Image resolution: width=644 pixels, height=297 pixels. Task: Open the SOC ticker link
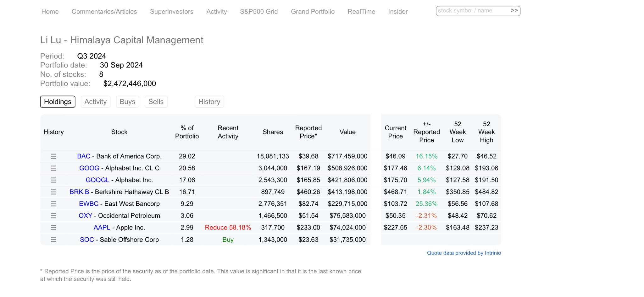point(87,240)
